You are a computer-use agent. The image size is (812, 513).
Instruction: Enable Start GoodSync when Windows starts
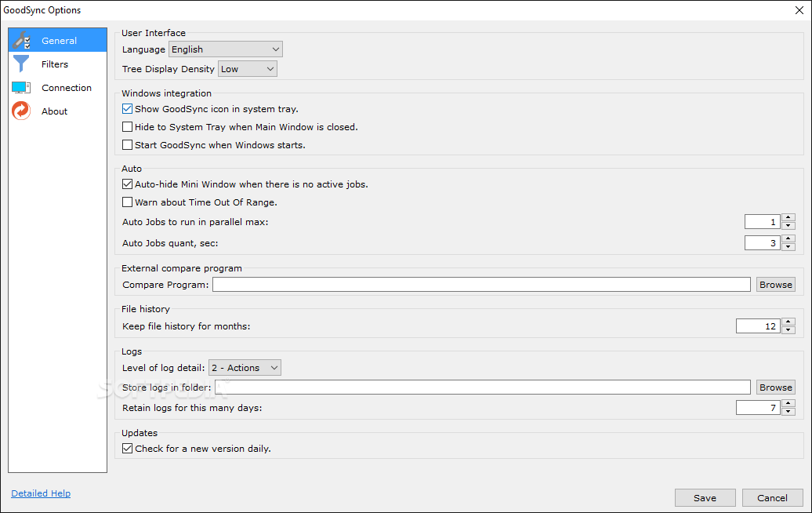(128, 145)
